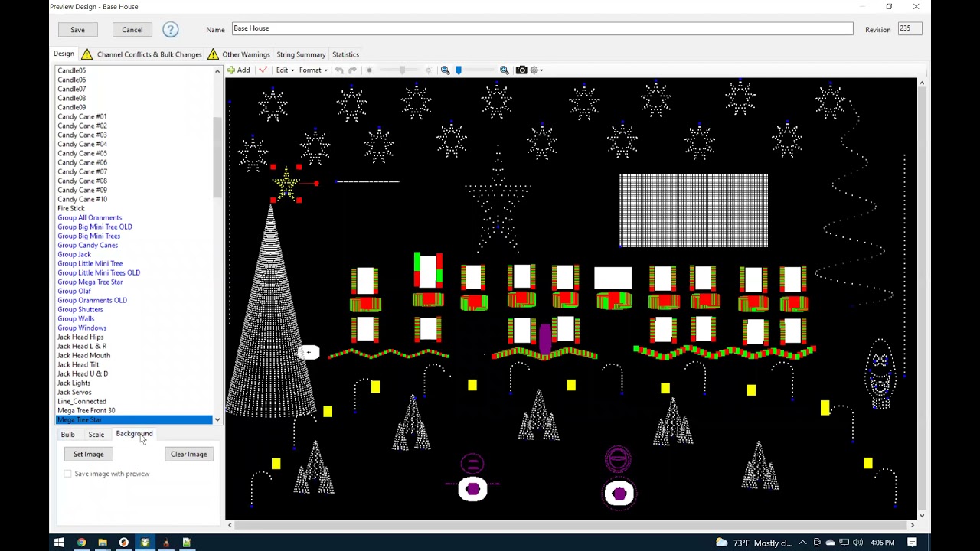
Task: Open the Statistics tab
Action: (x=345, y=54)
